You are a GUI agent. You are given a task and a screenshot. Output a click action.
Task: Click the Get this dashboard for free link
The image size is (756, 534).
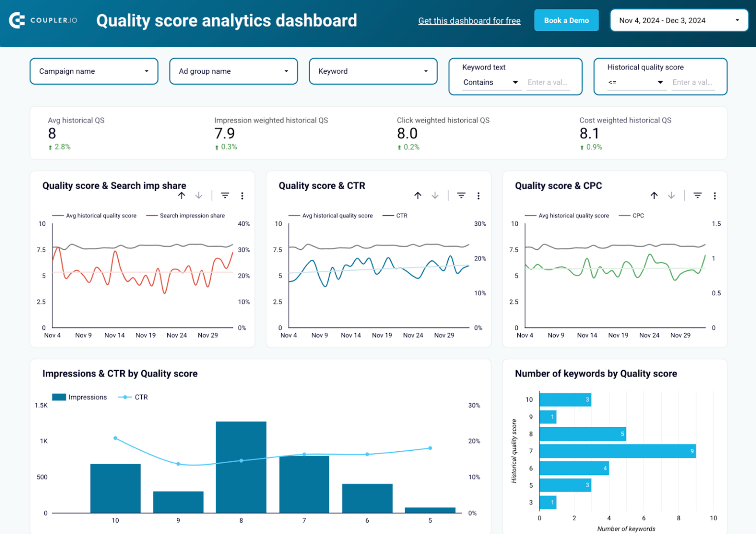click(469, 21)
